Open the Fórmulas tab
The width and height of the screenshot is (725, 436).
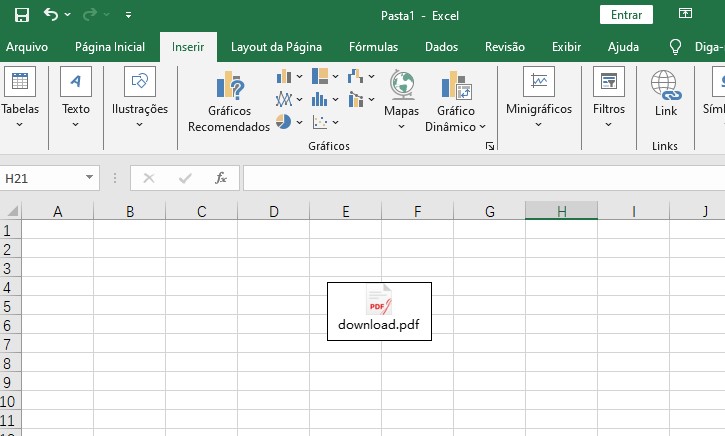(x=374, y=47)
